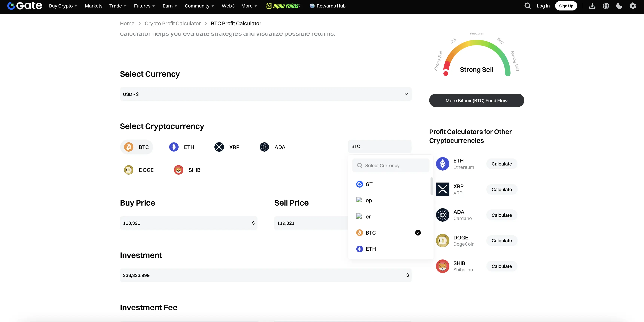Select the ADA icon in quick picks
The image size is (644, 322).
tap(264, 147)
